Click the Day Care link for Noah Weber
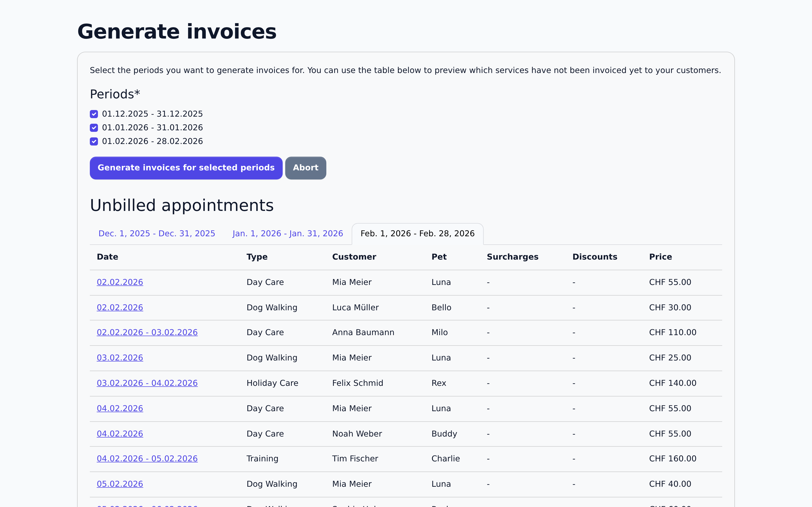The width and height of the screenshot is (812, 507). pos(120,433)
